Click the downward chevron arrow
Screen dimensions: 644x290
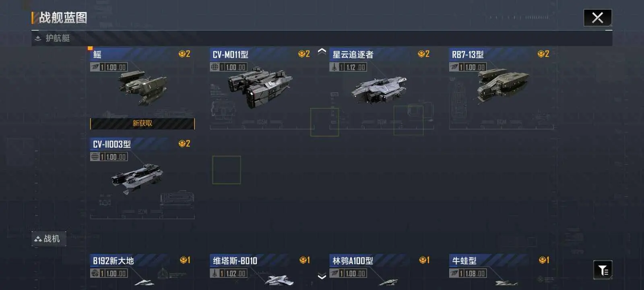(322, 276)
